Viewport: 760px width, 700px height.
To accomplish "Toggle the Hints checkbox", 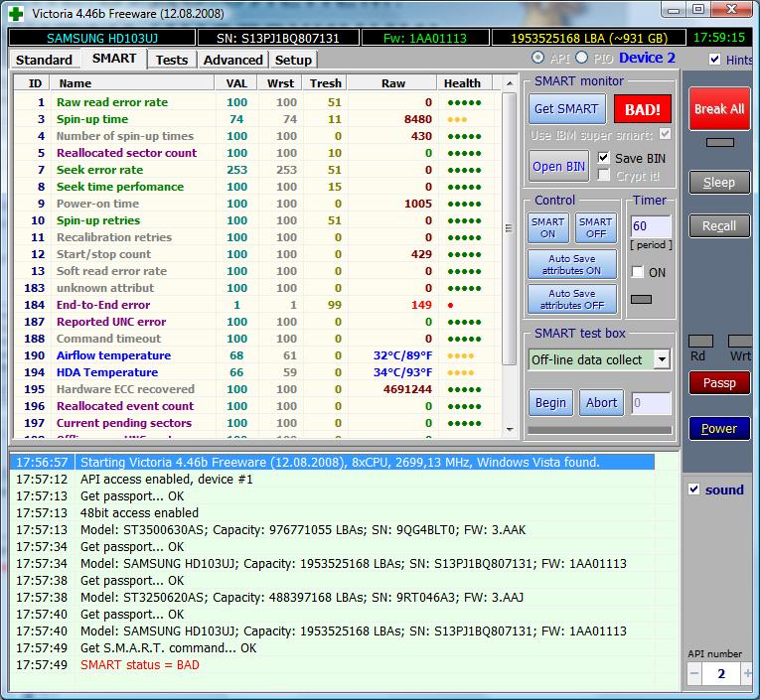I will (x=715, y=60).
